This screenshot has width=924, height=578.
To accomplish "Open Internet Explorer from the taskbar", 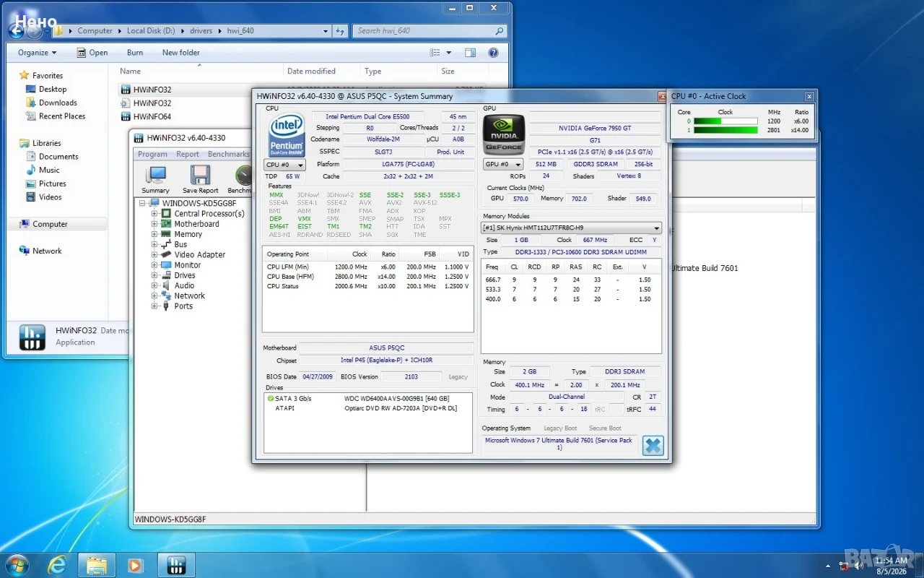I will pos(57,565).
